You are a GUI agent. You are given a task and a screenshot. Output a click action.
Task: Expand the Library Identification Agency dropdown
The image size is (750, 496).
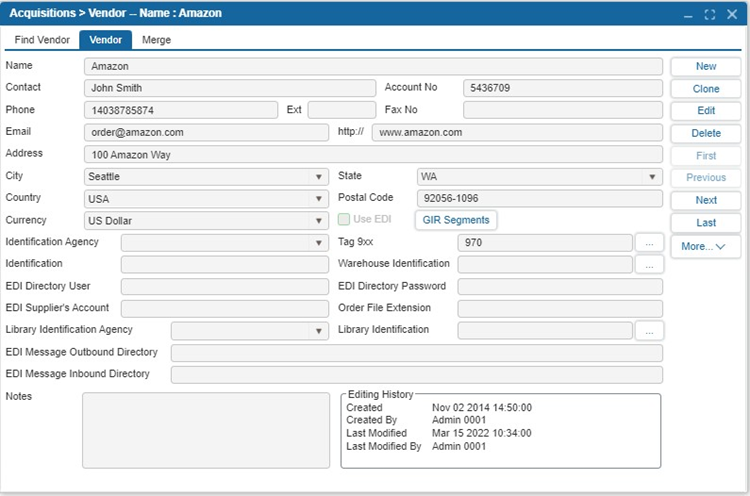coord(250,331)
